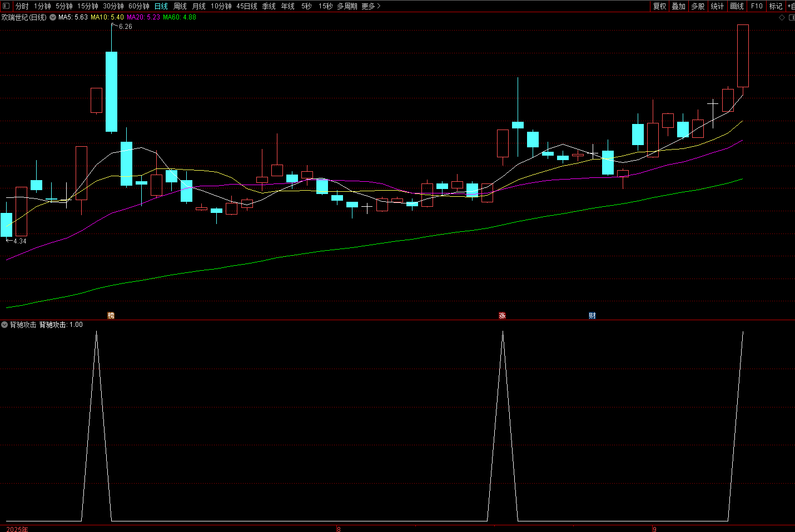The width and height of the screenshot is (795, 532).
Task: Click the 背驰攻击: 1.00 value label
Action: tap(61, 325)
